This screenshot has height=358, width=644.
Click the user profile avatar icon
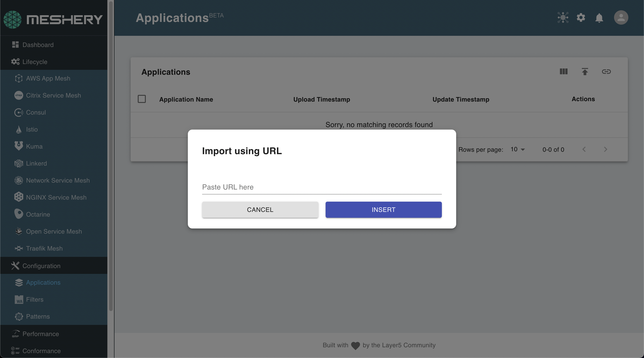[621, 17]
